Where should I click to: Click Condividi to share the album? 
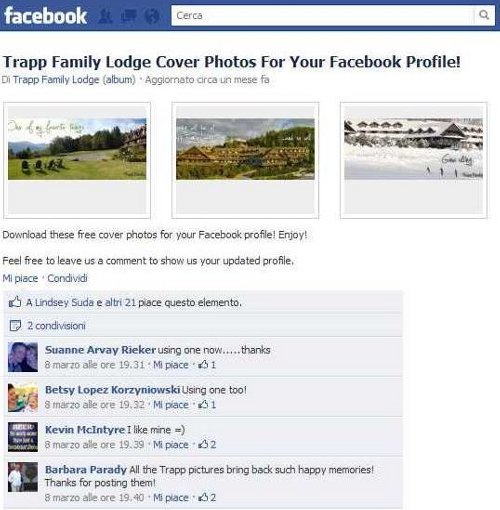(67, 278)
